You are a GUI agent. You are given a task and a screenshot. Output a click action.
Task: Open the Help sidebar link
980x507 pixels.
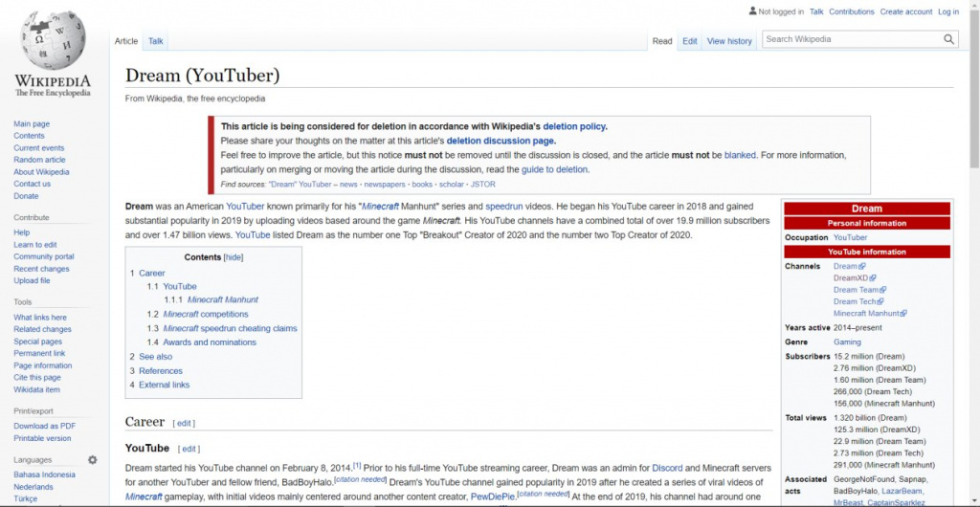pos(22,232)
